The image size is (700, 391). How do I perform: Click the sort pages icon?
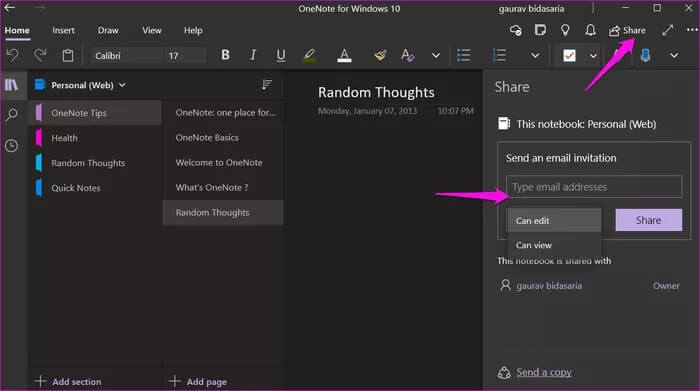click(267, 84)
